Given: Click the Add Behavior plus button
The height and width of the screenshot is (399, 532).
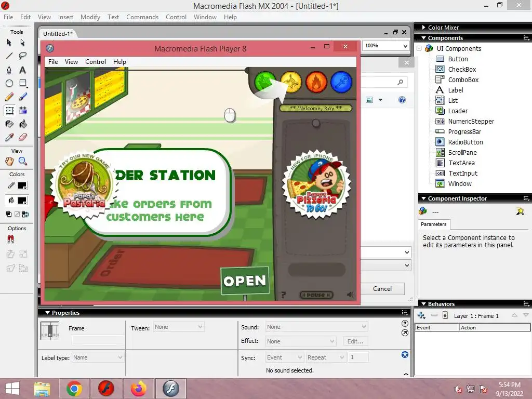Looking at the screenshot, I should point(421,315).
